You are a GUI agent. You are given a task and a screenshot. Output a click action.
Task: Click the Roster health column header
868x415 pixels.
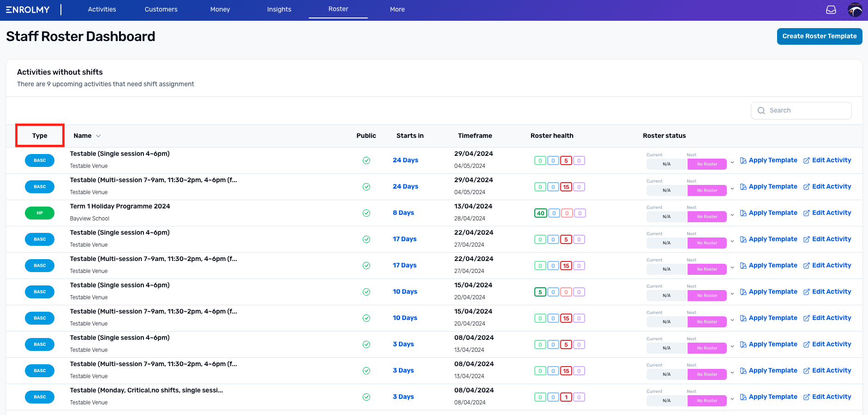point(552,136)
